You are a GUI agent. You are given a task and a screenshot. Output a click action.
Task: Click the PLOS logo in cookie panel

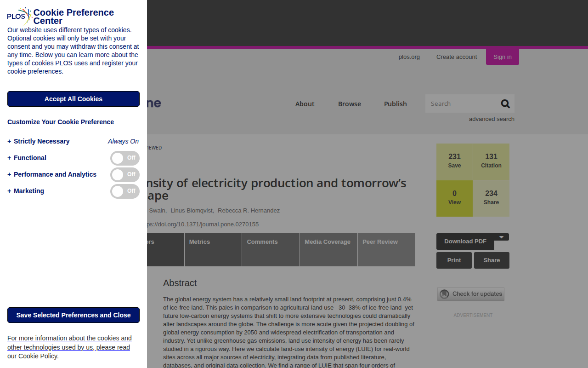pos(19,16)
